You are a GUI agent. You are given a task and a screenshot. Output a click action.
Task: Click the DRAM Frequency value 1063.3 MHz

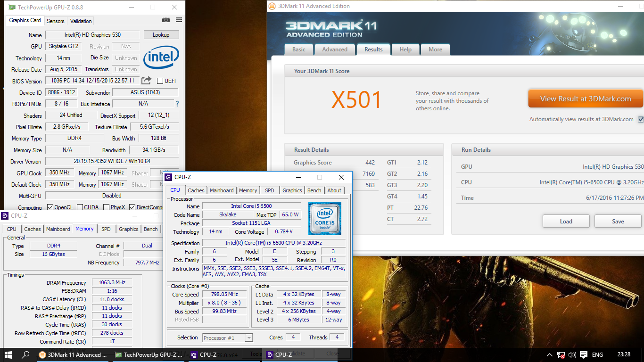click(112, 283)
